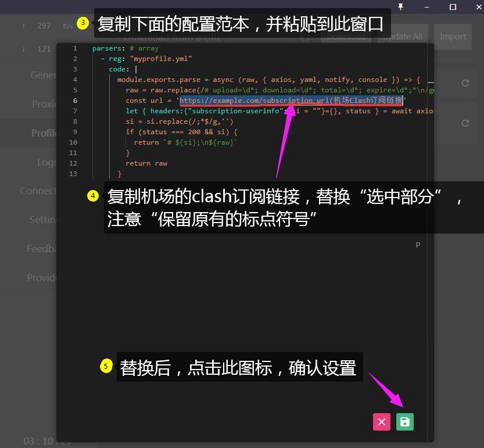Viewport: 484px width, 448px height.
Task: Click 'status === 200' on line 9
Action: 171,132
